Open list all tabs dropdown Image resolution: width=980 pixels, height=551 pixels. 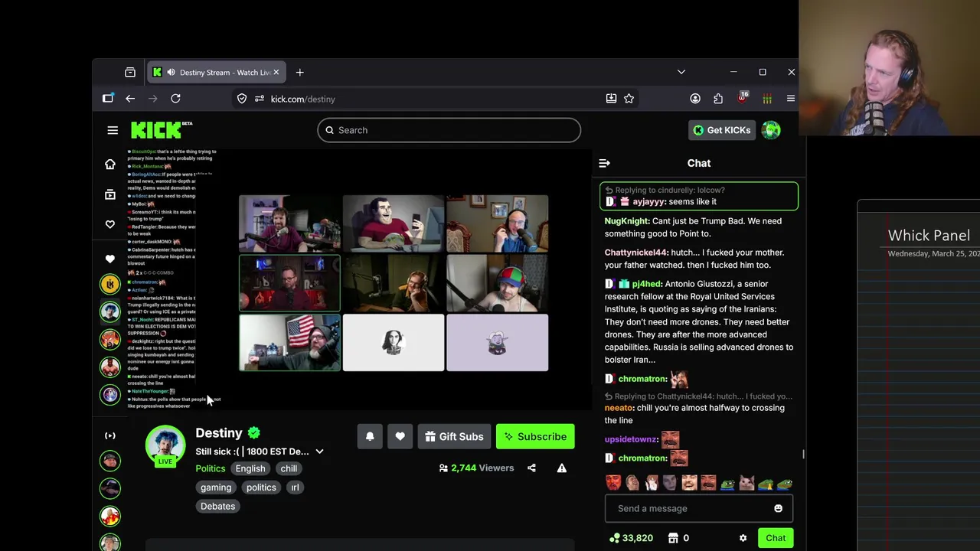pos(681,72)
